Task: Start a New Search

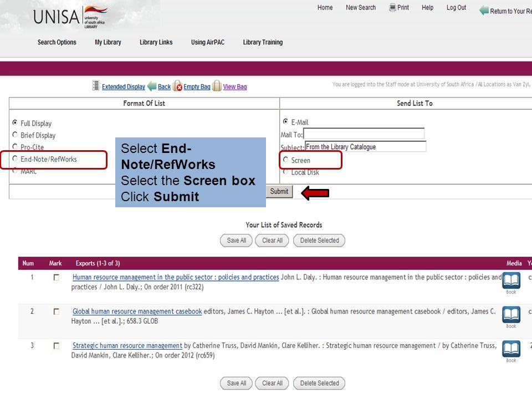Action: click(x=361, y=7)
